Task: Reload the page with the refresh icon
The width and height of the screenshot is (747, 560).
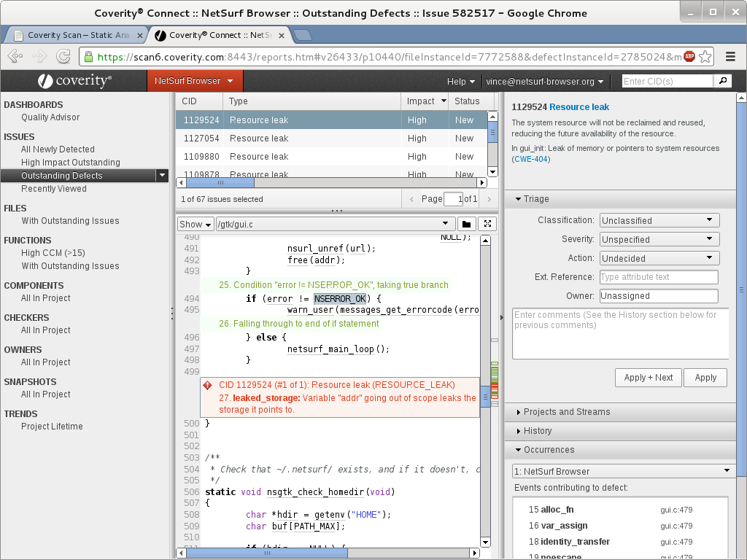Action: (x=63, y=57)
